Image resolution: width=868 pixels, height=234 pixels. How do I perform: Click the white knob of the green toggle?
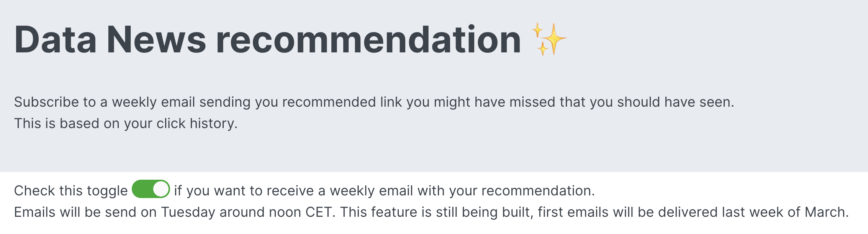[x=160, y=189]
